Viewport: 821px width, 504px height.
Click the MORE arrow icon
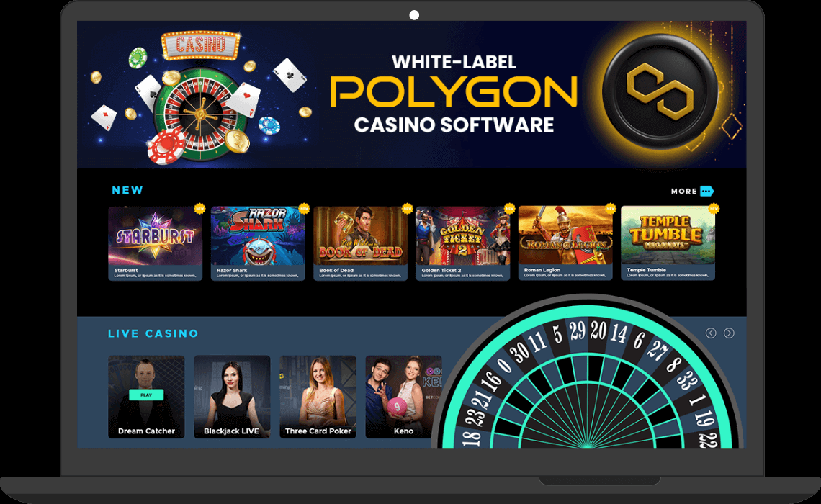706,191
